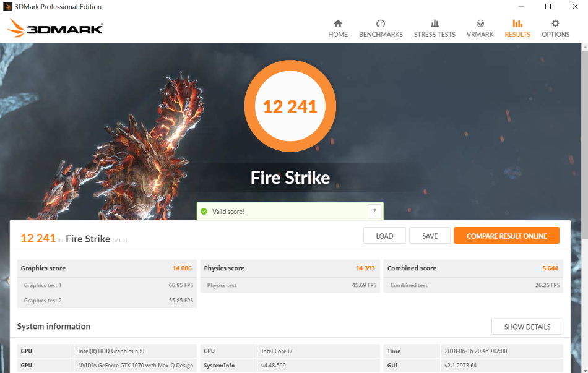Click the scrollbar down arrow
This screenshot has height=373, width=588.
pyautogui.click(x=585, y=370)
